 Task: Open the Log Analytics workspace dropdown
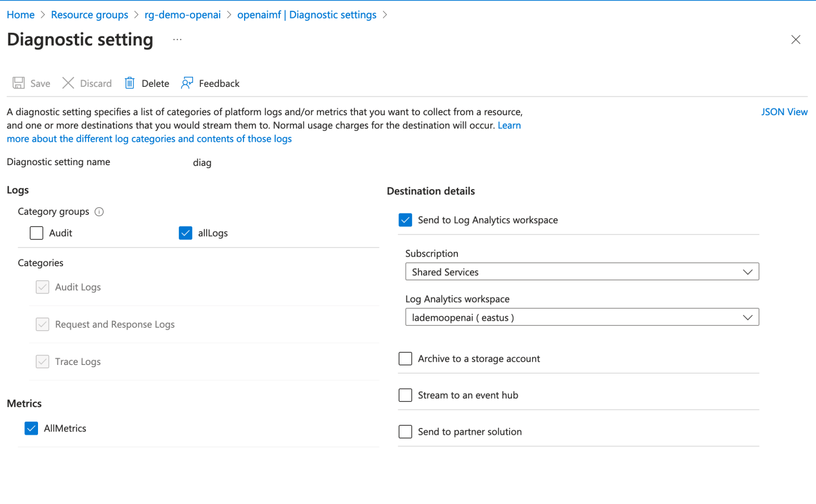coord(582,317)
